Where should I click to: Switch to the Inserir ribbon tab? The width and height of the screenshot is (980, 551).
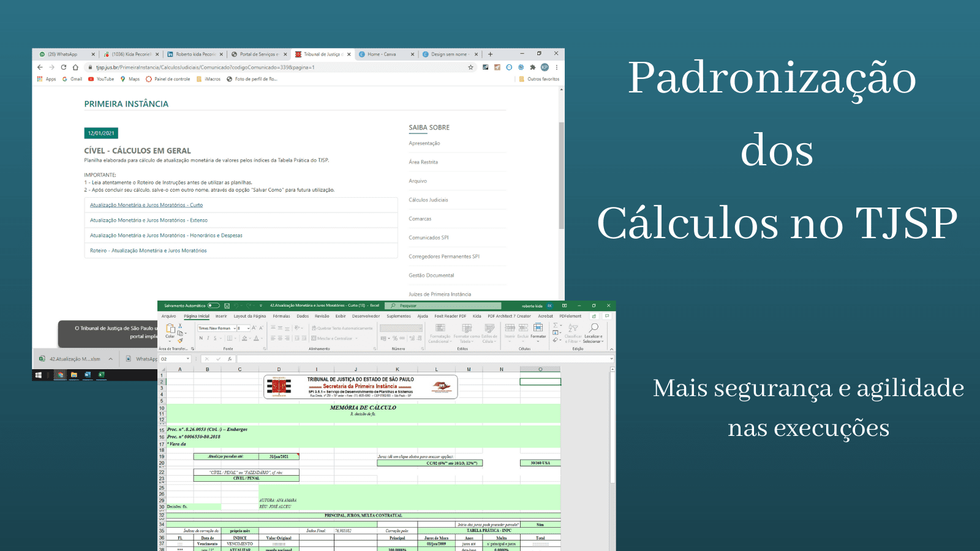click(221, 316)
